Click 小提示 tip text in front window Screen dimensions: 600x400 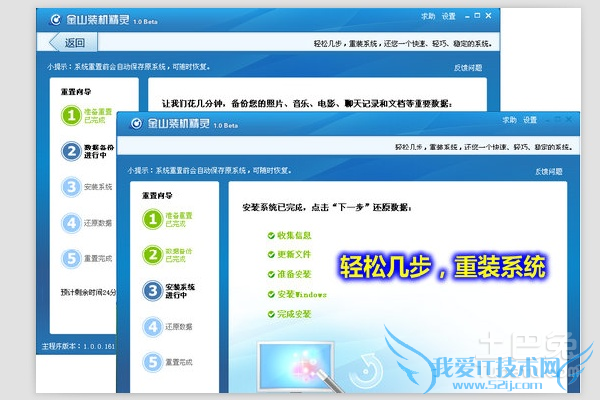[x=209, y=170]
